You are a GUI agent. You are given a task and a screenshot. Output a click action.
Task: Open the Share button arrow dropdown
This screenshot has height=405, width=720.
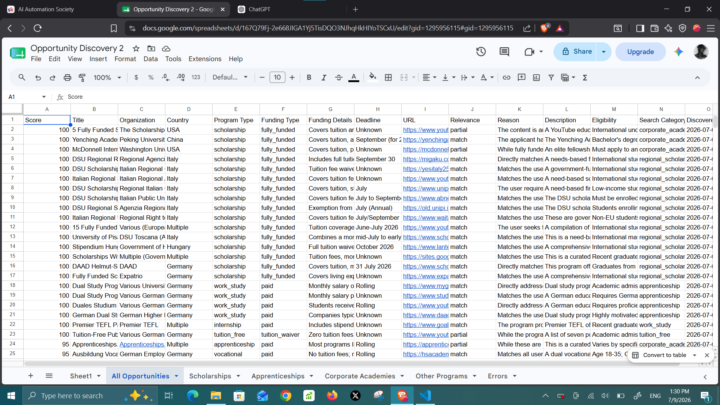coord(604,51)
